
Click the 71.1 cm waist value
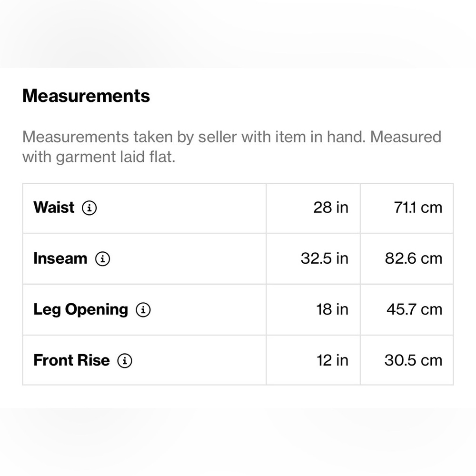[x=418, y=208]
